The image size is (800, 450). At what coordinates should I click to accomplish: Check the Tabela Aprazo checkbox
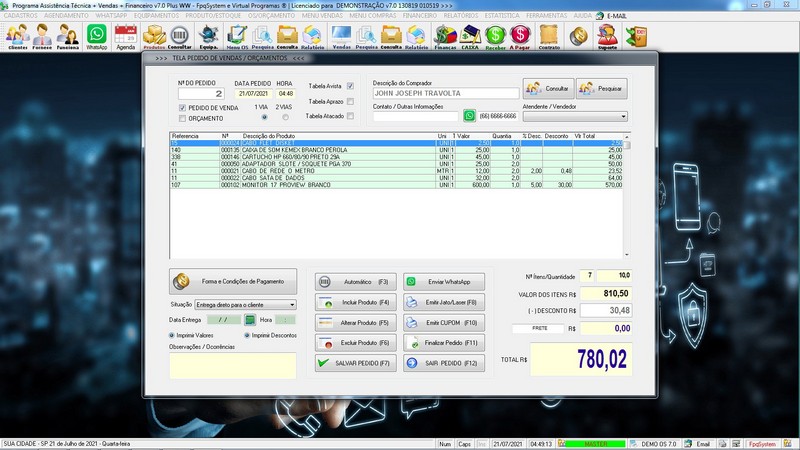tap(350, 101)
